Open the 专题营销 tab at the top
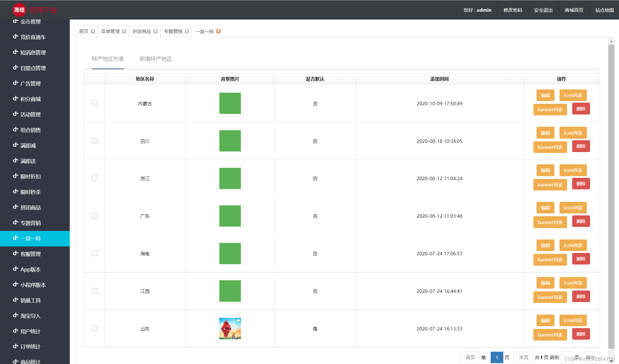This screenshot has height=364, width=619. [x=174, y=31]
